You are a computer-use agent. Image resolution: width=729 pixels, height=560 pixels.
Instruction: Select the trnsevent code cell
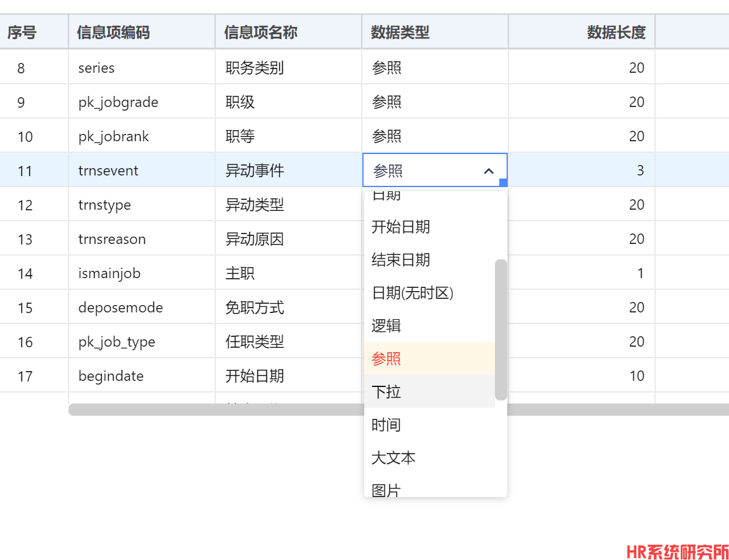[108, 171]
